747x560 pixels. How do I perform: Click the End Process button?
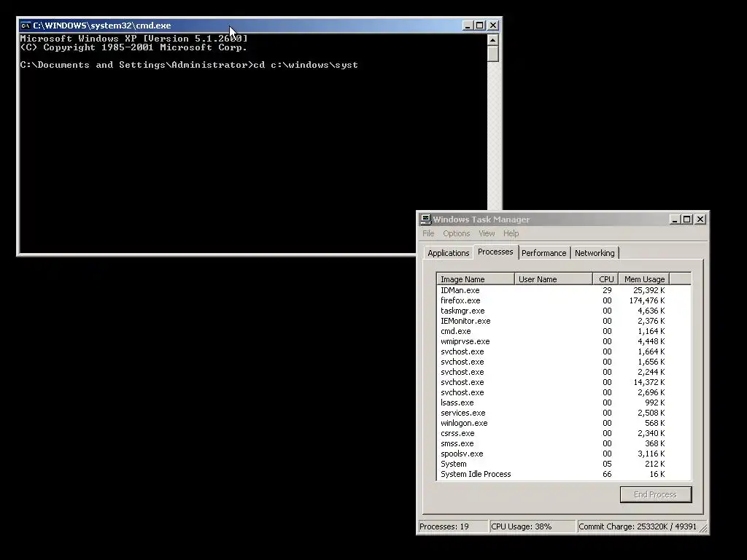pyautogui.click(x=656, y=494)
